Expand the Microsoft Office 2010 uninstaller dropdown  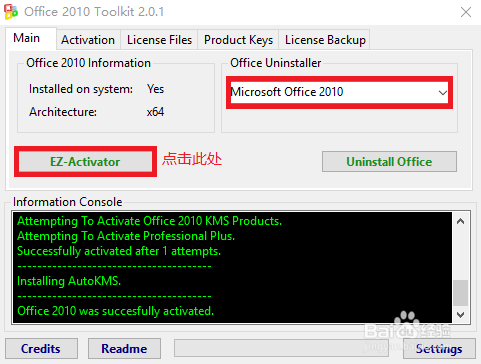339,92
